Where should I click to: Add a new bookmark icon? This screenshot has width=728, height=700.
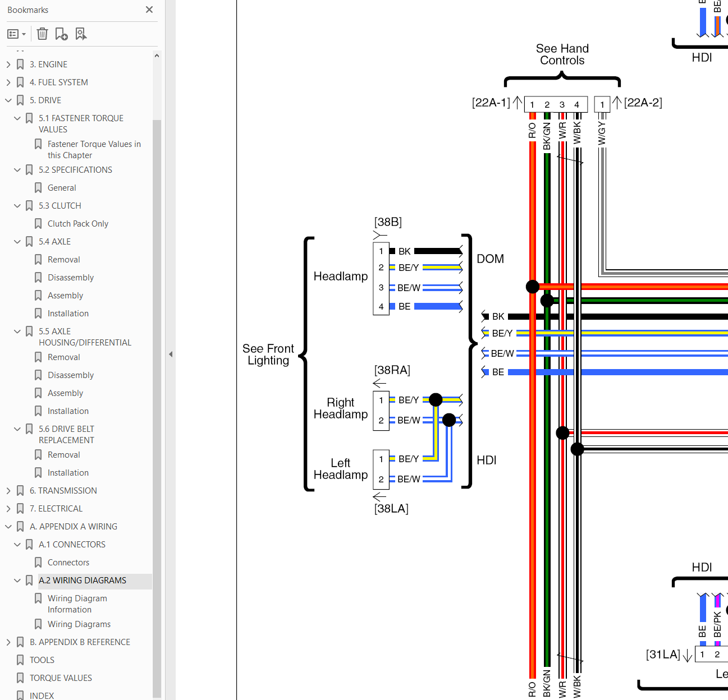click(62, 34)
